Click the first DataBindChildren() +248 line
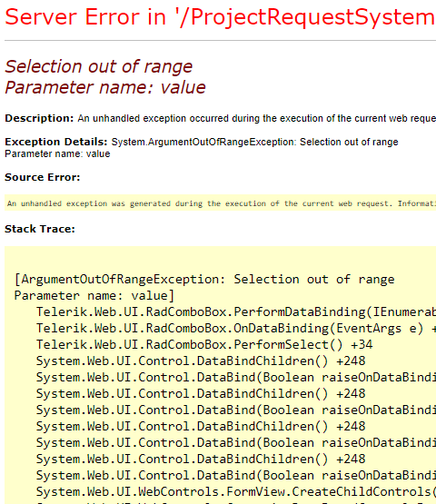The width and height of the screenshot is (436, 504). pos(201,361)
